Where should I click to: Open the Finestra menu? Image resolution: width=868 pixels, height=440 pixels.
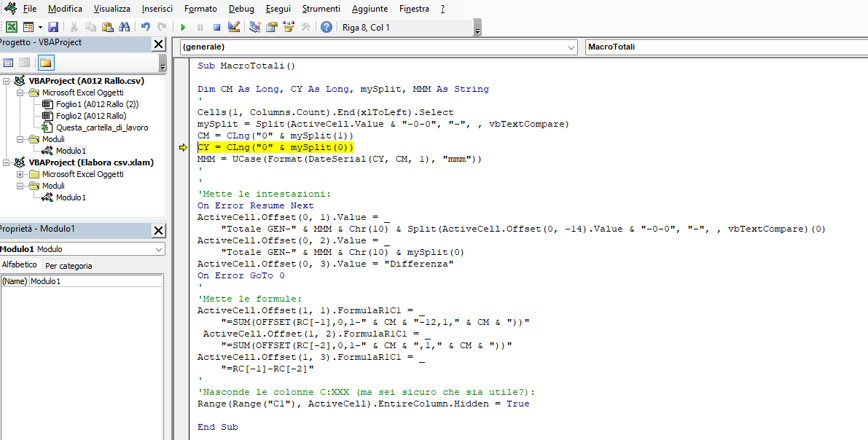pos(414,9)
